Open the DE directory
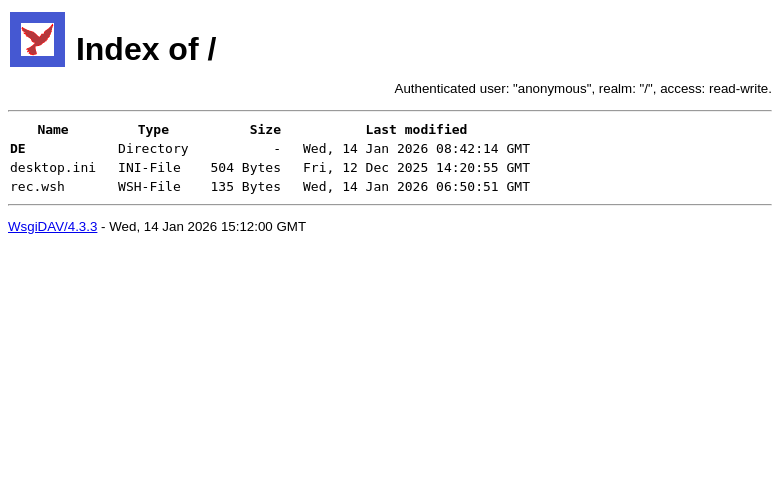The width and height of the screenshot is (780, 493). click(x=17, y=149)
